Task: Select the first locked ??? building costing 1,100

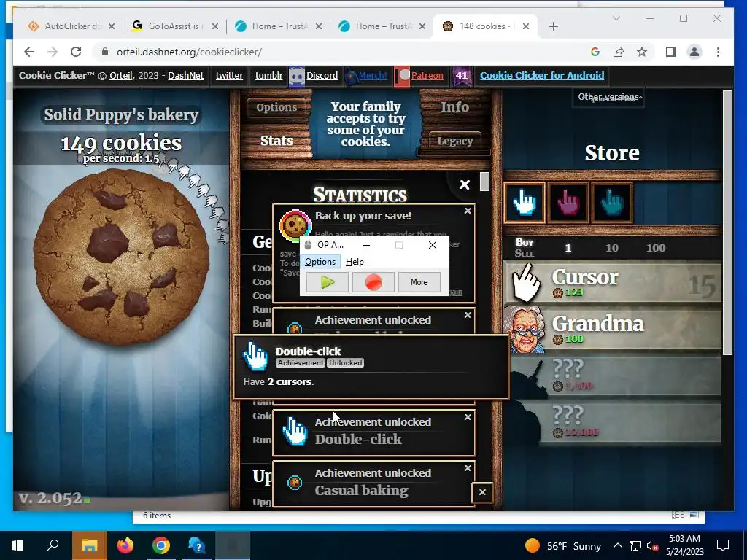Action: 613,377
